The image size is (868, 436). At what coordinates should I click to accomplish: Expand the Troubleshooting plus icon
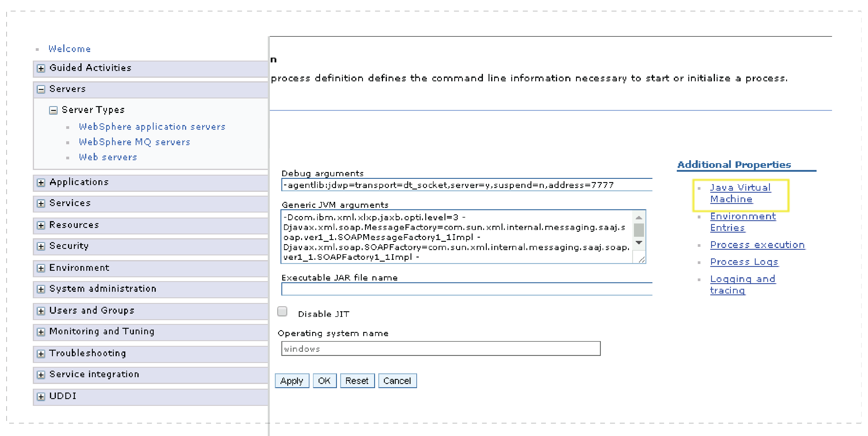coord(41,354)
